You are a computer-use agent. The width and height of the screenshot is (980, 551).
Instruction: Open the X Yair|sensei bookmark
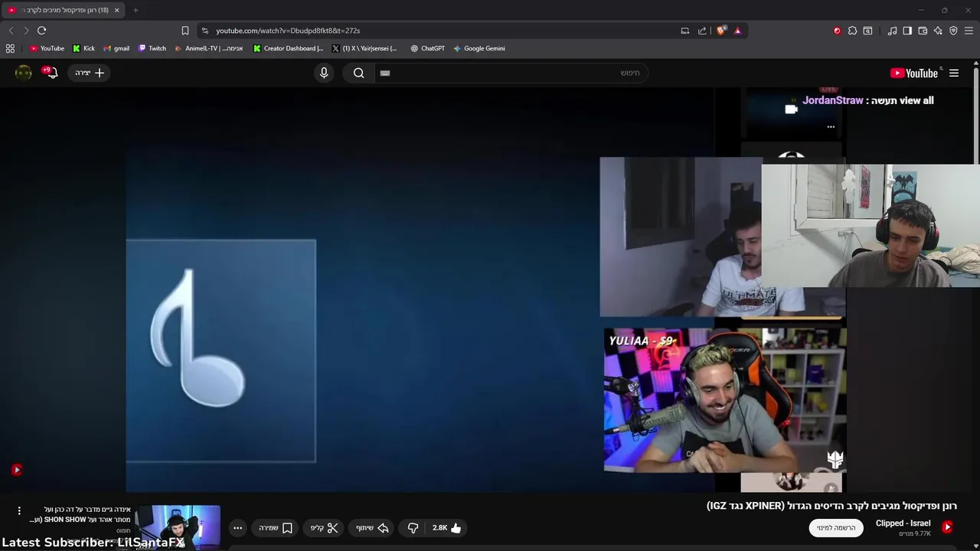pyautogui.click(x=364, y=48)
